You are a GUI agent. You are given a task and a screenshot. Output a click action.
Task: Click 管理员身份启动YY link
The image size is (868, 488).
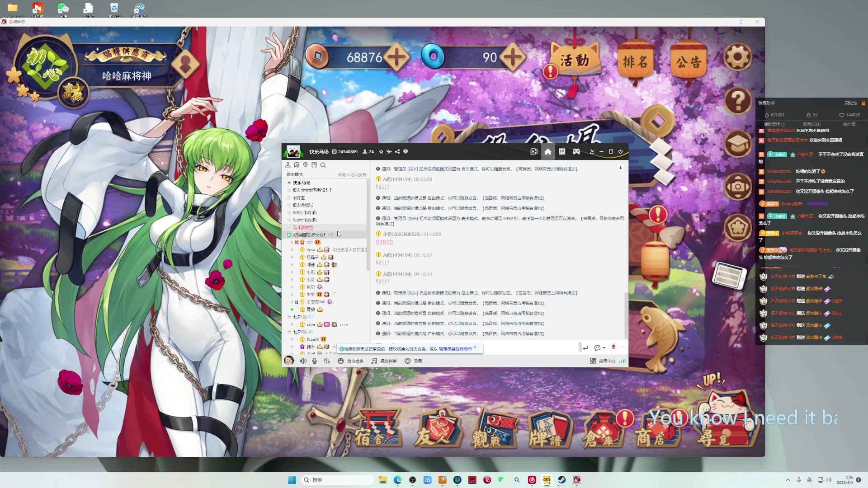point(456,349)
